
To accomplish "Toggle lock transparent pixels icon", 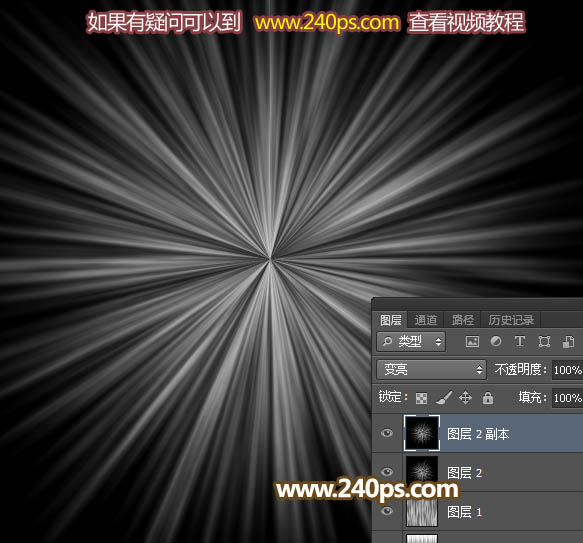I will tap(421, 398).
